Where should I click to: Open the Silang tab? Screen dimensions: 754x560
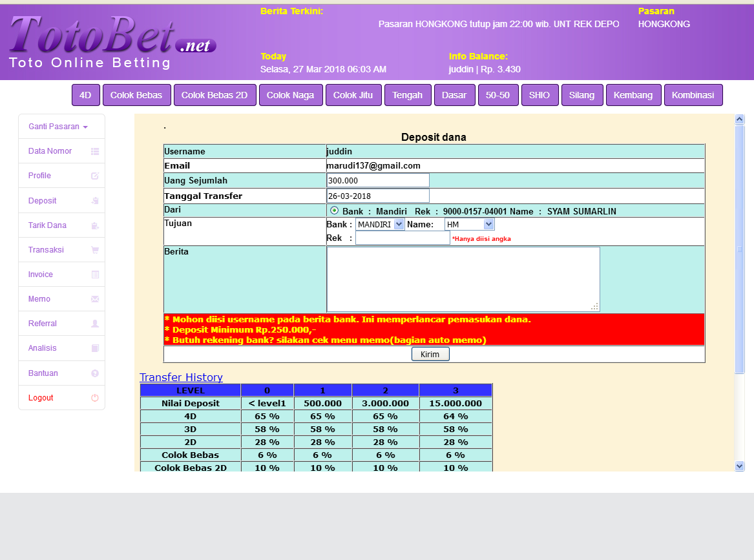tap(582, 95)
